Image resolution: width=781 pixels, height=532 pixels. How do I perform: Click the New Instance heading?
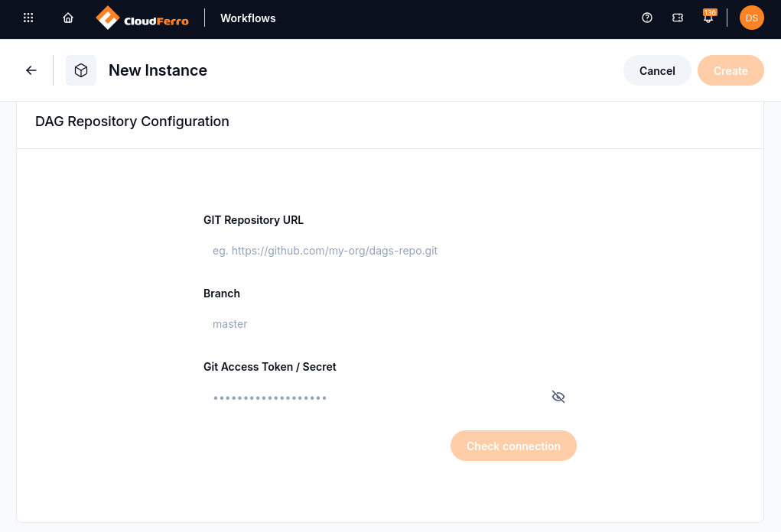[158, 70]
